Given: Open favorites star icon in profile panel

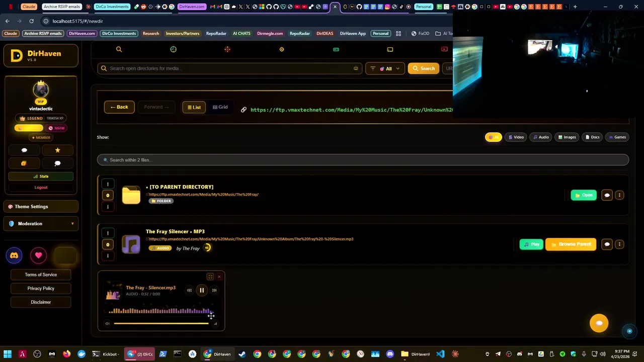Looking at the screenshot, I should [x=57, y=150].
